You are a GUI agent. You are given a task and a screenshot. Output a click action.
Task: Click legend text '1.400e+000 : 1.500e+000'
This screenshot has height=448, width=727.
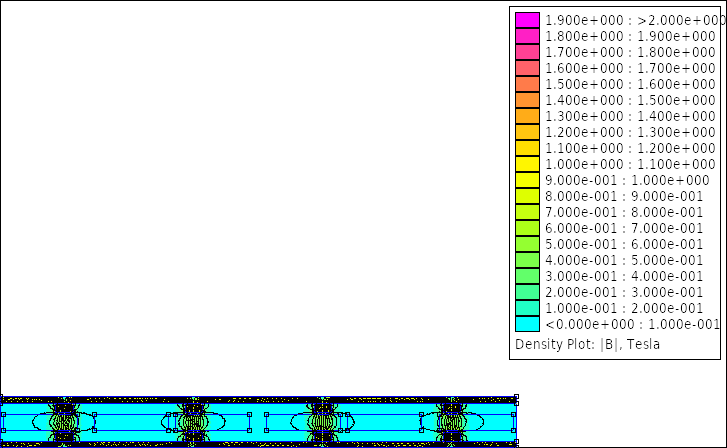click(630, 100)
